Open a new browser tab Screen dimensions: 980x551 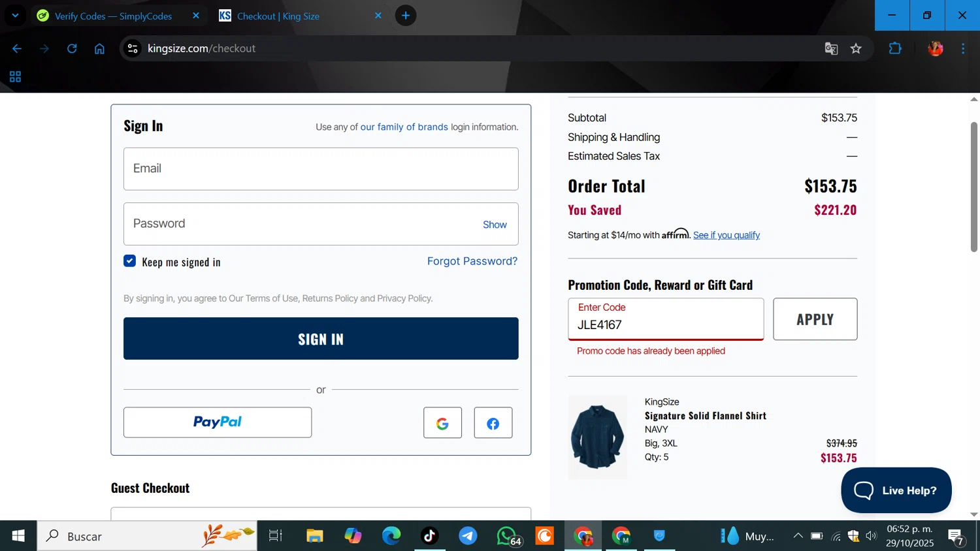coord(406,16)
